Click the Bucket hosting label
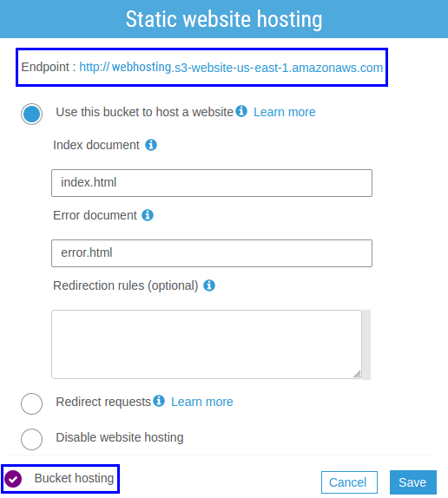 click(x=74, y=478)
